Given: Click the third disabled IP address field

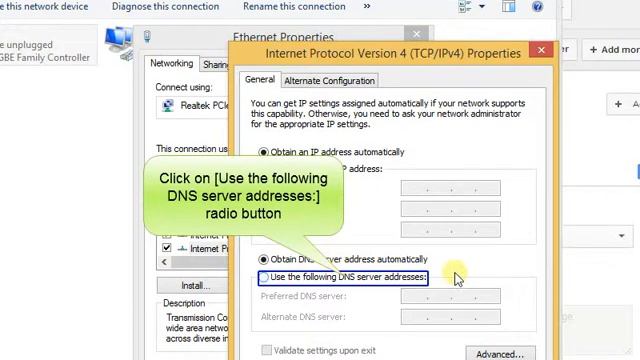Looking at the screenshot, I should 451,230.
